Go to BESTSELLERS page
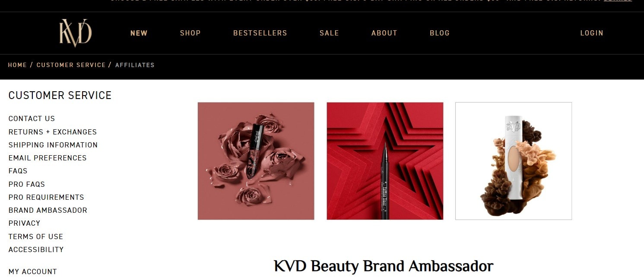The image size is (644, 278). [260, 33]
